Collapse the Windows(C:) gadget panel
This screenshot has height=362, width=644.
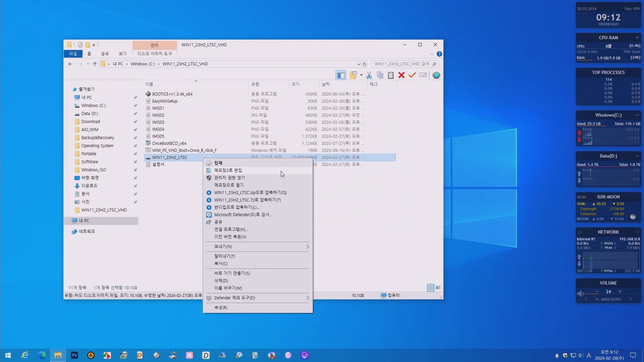tap(637, 115)
